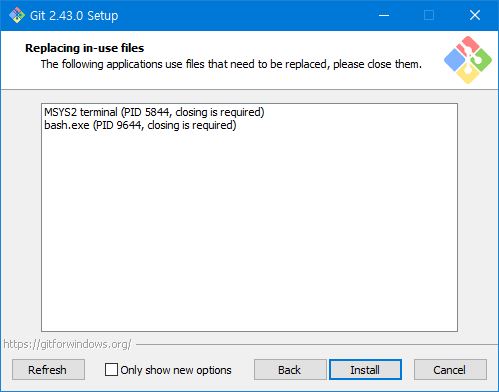499x392 pixels.
Task: Cancel the Git setup
Action: [x=450, y=370]
